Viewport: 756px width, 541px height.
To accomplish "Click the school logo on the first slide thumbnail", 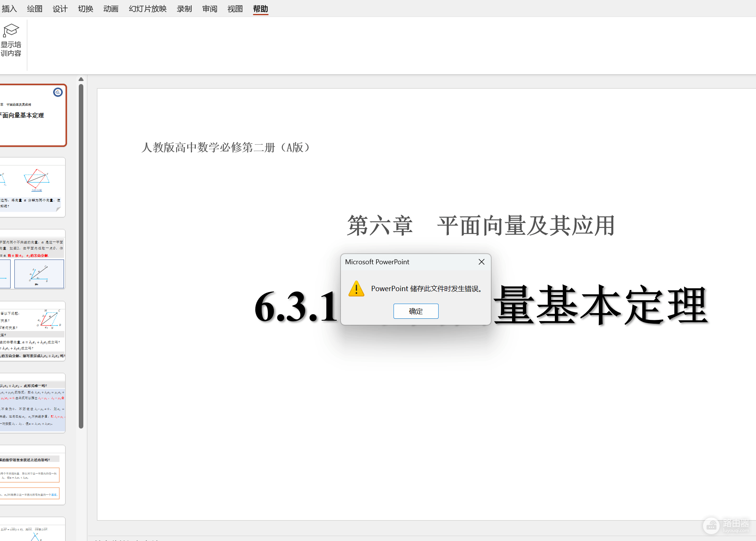I will (58, 92).
